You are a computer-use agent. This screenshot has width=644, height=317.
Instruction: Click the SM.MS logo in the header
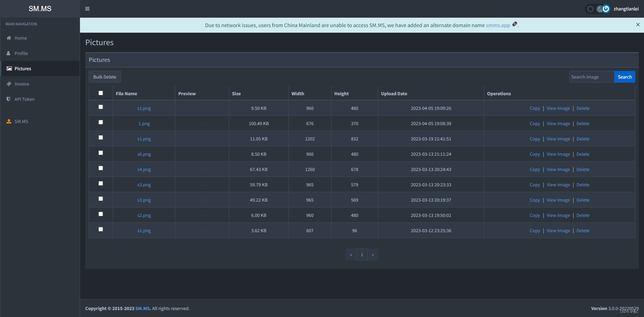pyautogui.click(x=40, y=9)
